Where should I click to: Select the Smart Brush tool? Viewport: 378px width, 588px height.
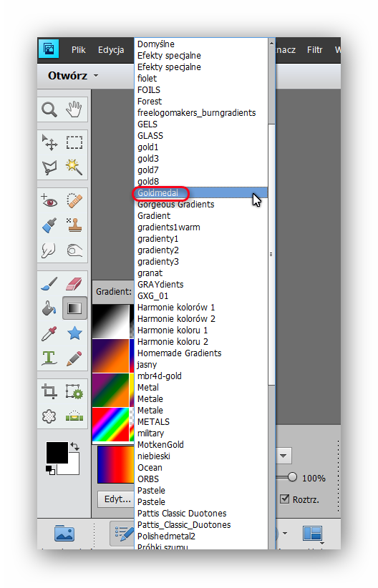point(49,225)
